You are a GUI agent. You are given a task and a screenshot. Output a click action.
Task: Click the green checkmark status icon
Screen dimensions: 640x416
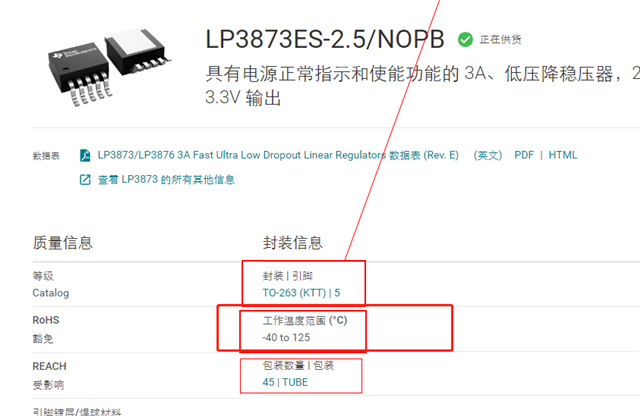click(465, 40)
